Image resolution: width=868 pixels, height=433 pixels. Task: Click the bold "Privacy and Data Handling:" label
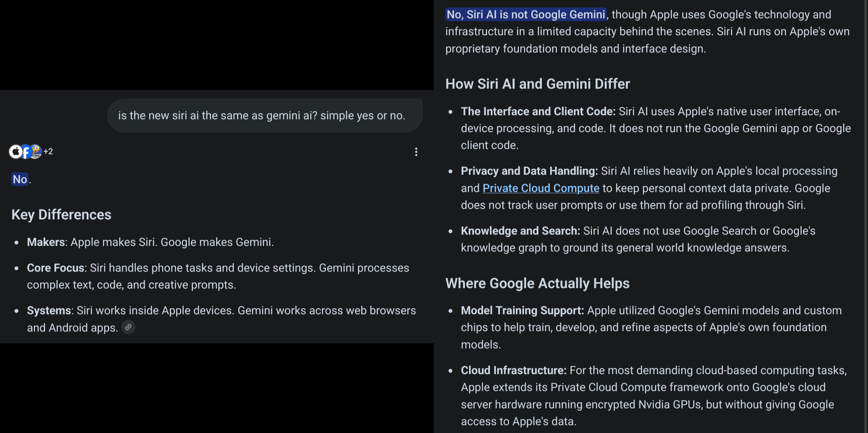tap(529, 171)
